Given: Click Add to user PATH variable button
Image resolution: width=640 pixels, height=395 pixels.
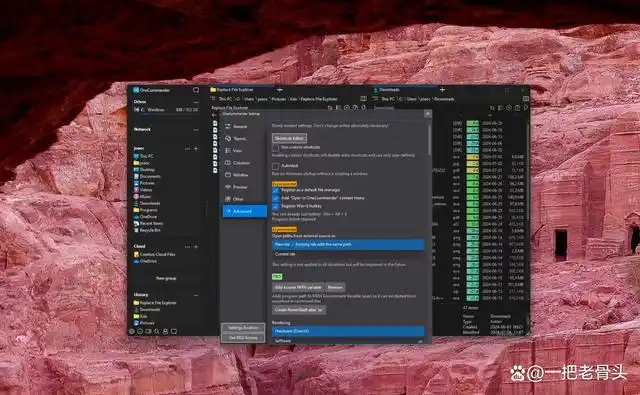Looking at the screenshot, I should click(x=298, y=288).
